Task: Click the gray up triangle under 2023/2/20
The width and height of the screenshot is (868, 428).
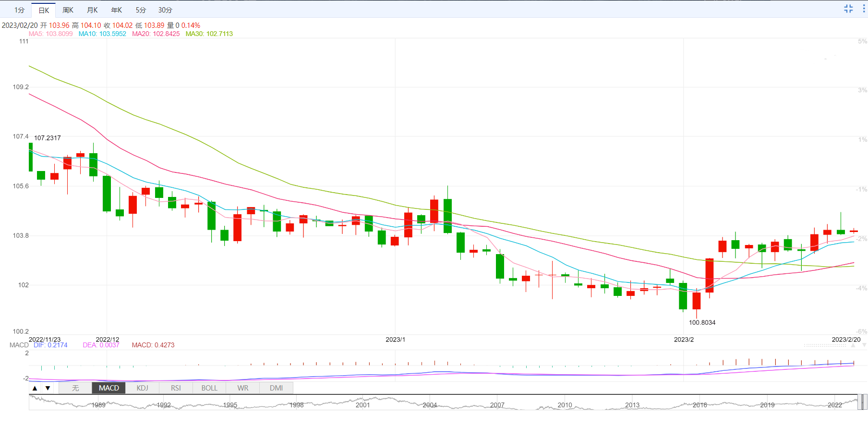Action: coord(853,345)
